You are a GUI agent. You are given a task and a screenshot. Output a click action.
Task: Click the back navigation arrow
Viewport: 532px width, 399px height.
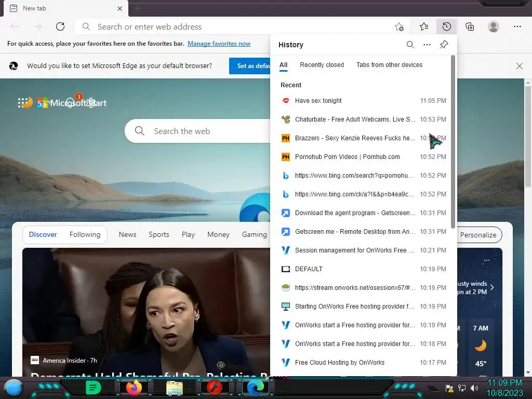15,26
